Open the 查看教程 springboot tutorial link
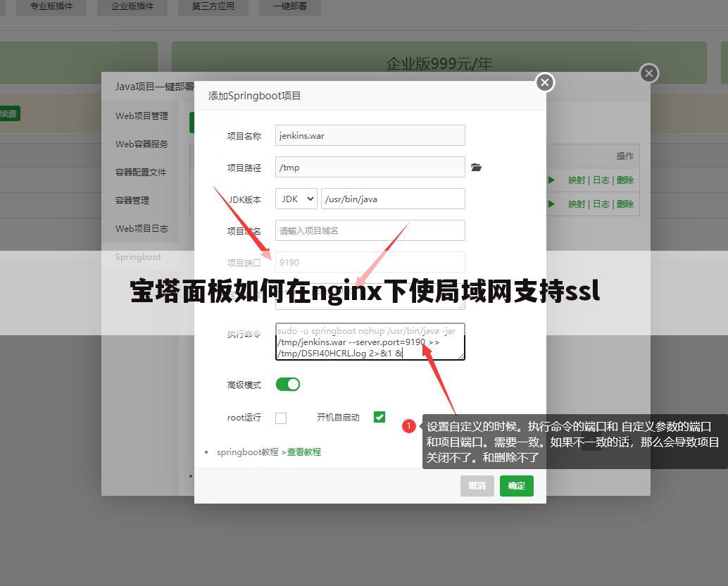 pyautogui.click(x=303, y=451)
